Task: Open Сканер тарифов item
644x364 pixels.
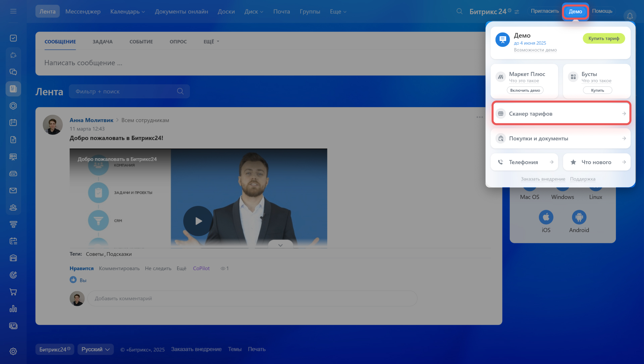Action: click(x=561, y=114)
